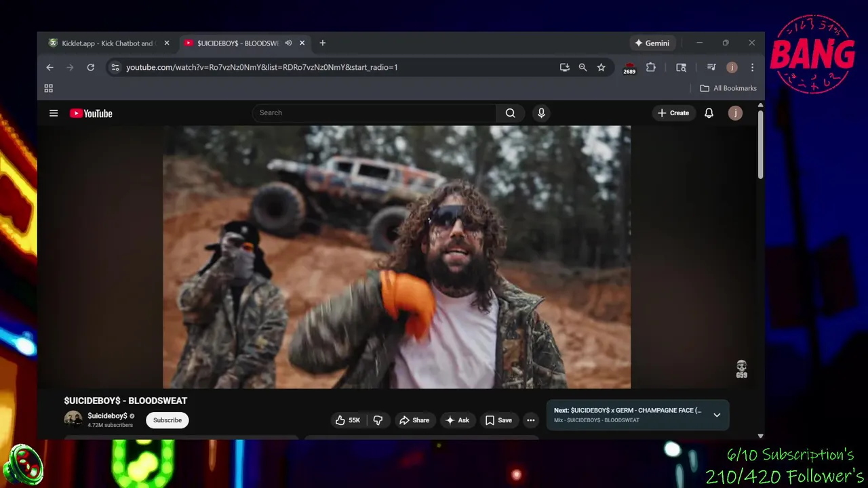Install app icon in the address bar
868x488 pixels.
click(564, 67)
